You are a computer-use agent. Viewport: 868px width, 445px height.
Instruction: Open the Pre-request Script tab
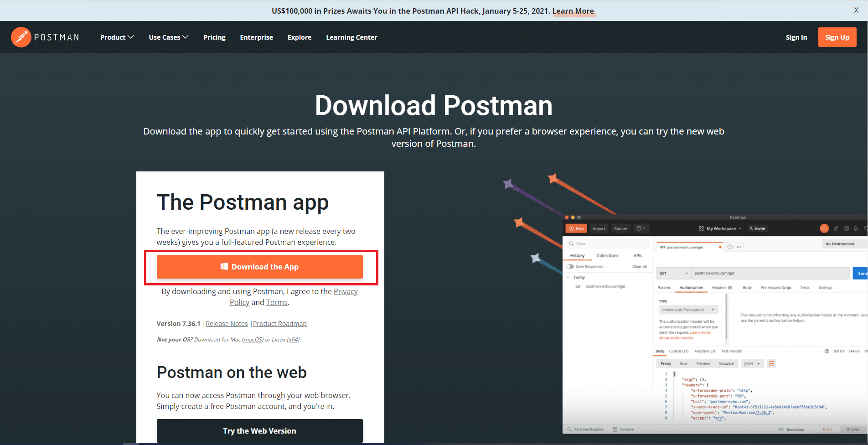pyautogui.click(x=776, y=288)
